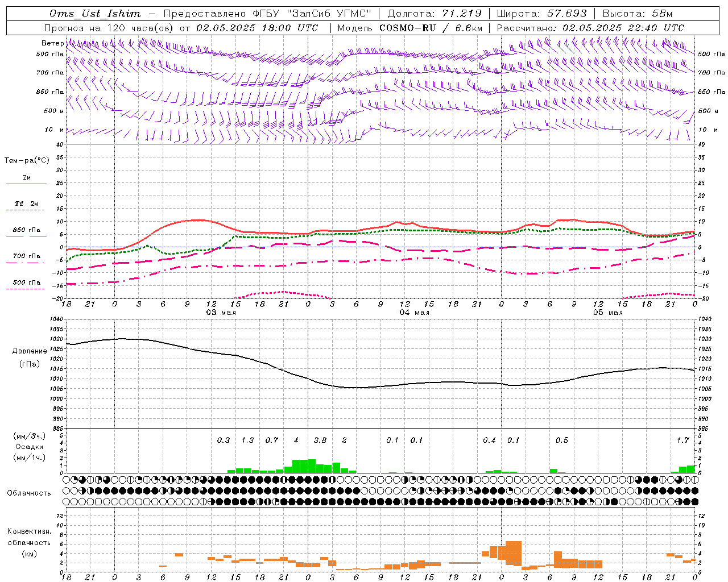Screen dimensions: 728x582
Task: Click the Долгота: 71.219 value
Action: coord(435,14)
